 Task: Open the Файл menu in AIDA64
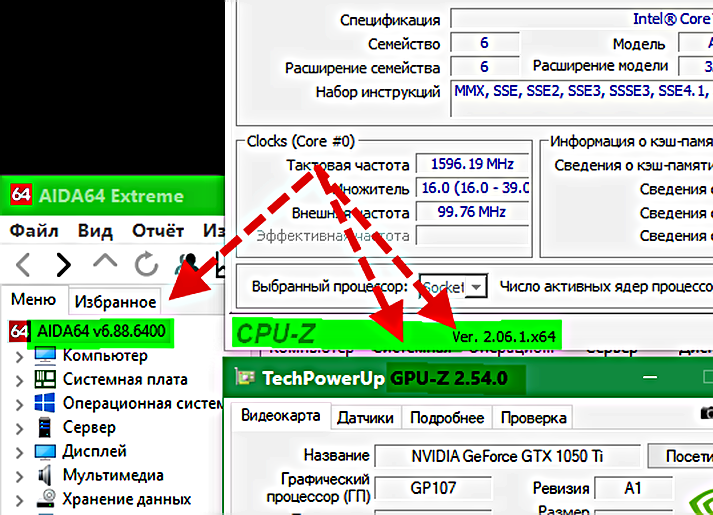tap(34, 230)
